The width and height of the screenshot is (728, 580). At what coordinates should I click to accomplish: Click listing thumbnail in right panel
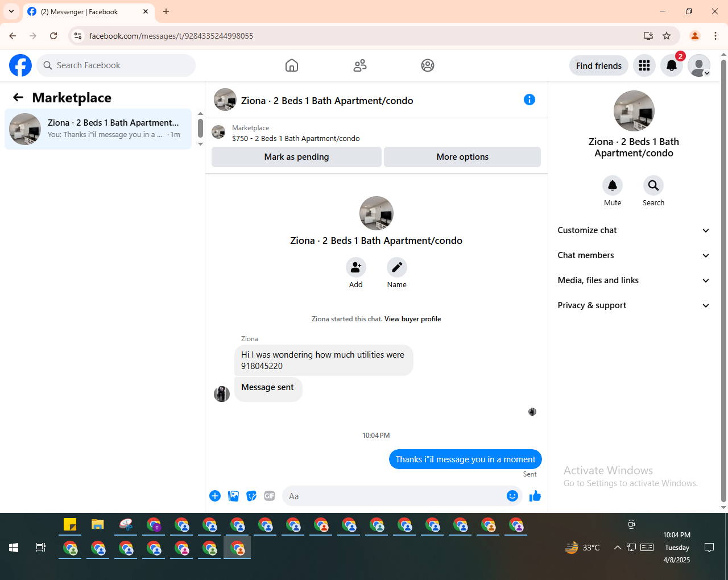[634, 111]
